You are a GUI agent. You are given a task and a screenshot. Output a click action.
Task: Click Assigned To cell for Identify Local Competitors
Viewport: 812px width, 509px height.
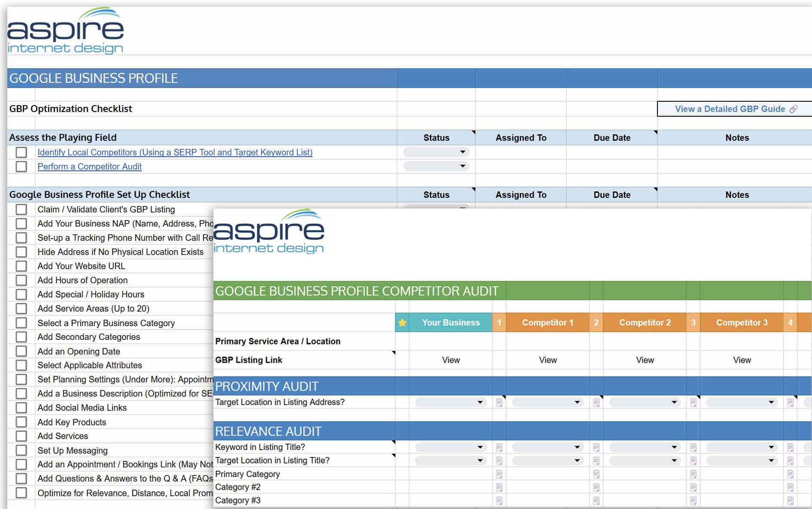pyautogui.click(x=521, y=152)
